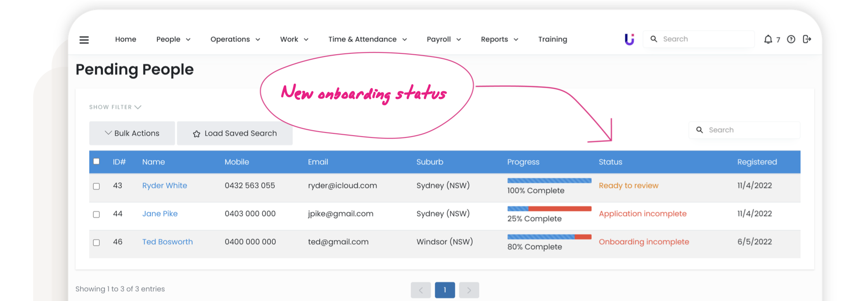The height and width of the screenshot is (301, 868).
Task: Expand the People menu dropdown
Action: click(173, 39)
